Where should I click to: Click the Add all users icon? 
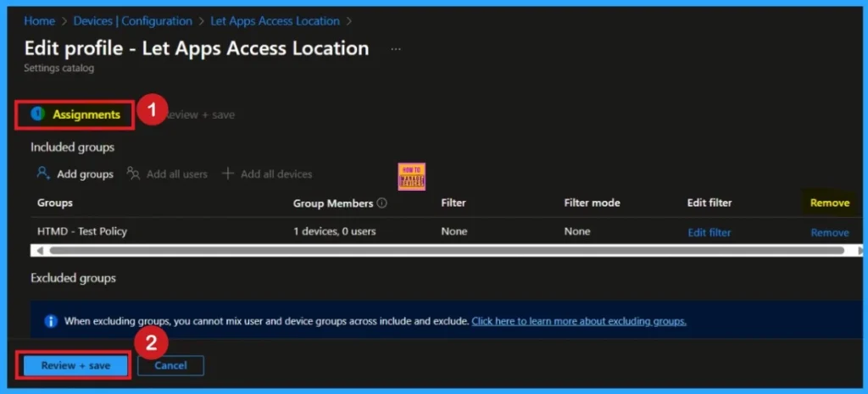click(133, 174)
